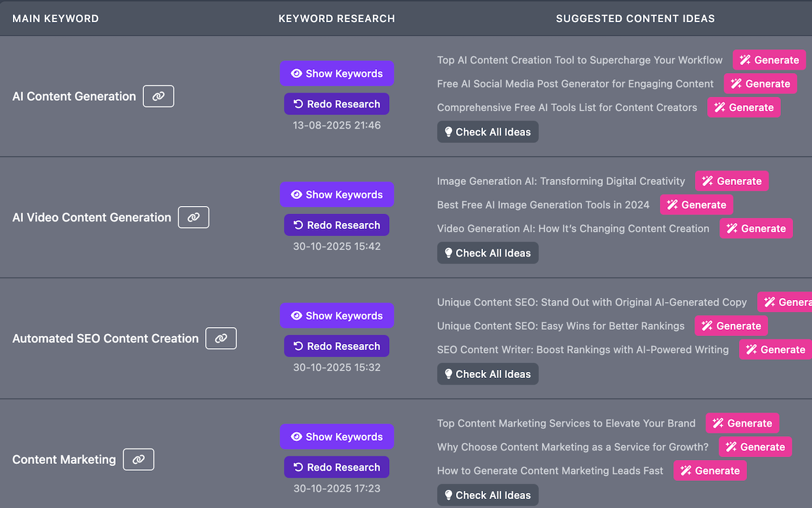Generate 'Unique Content SEO: Easy Wins' idea

pyautogui.click(x=731, y=326)
